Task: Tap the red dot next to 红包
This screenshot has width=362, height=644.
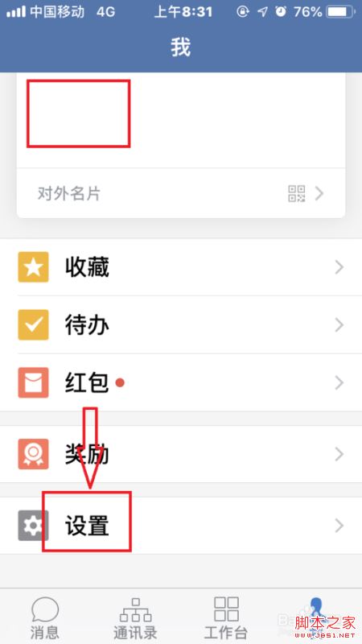Action: tap(120, 383)
